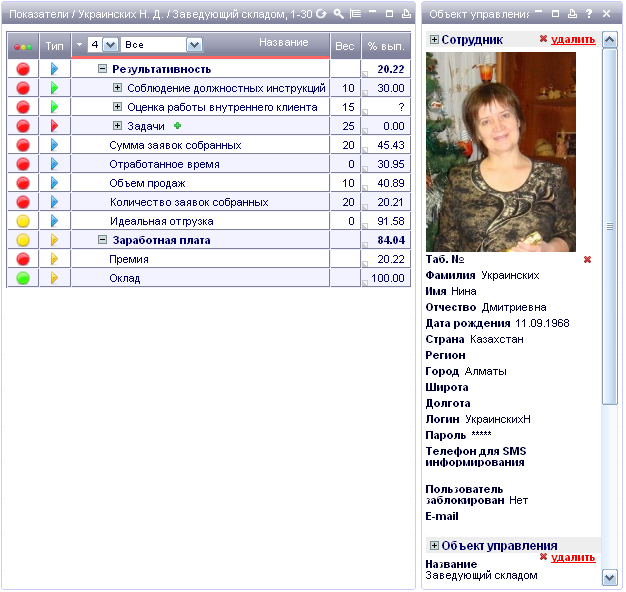Click the scroll up arrow in the right panel

click(x=610, y=40)
